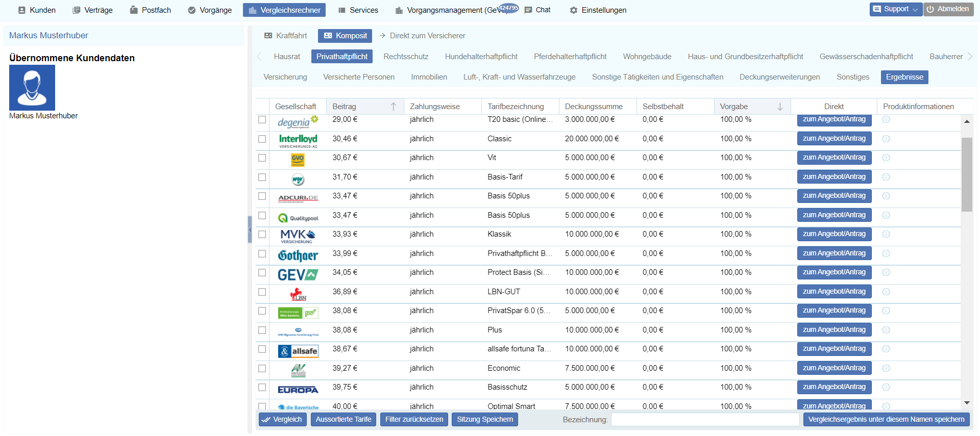Click the customer avatar of Markus Musterhuber
This screenshot has width=980, height=436.
(32, 88)
